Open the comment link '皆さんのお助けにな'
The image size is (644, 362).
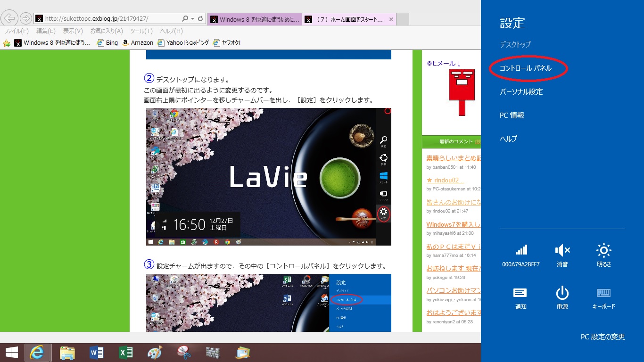coord(453,202)
